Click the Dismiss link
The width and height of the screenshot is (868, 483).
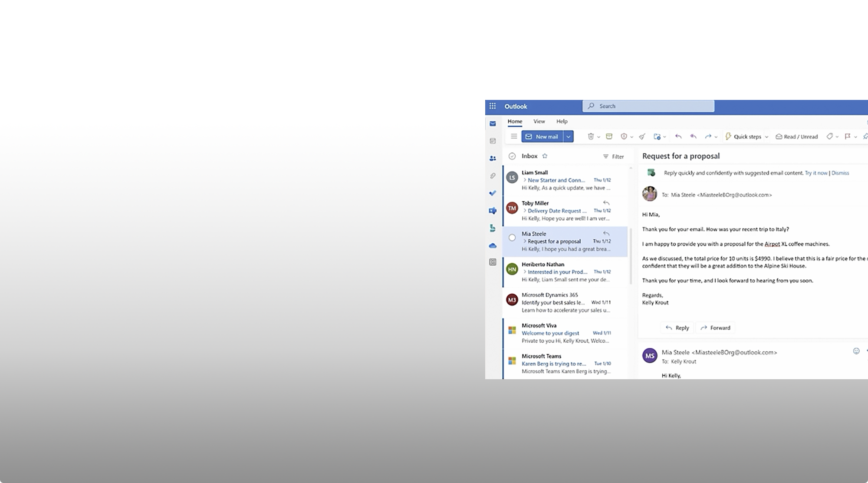tap(840, 173)
